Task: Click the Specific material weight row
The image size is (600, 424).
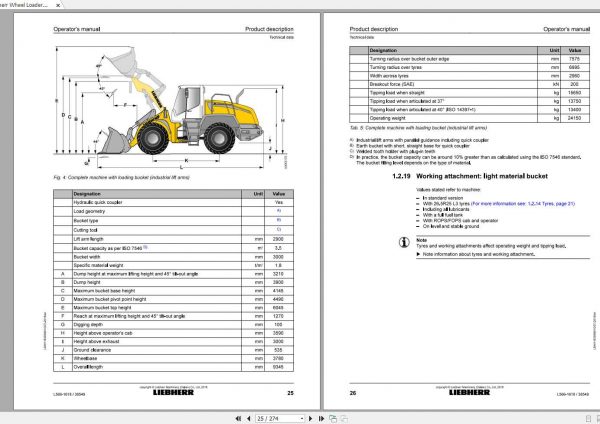Action: pyautogui.click(x=173, y=265)
